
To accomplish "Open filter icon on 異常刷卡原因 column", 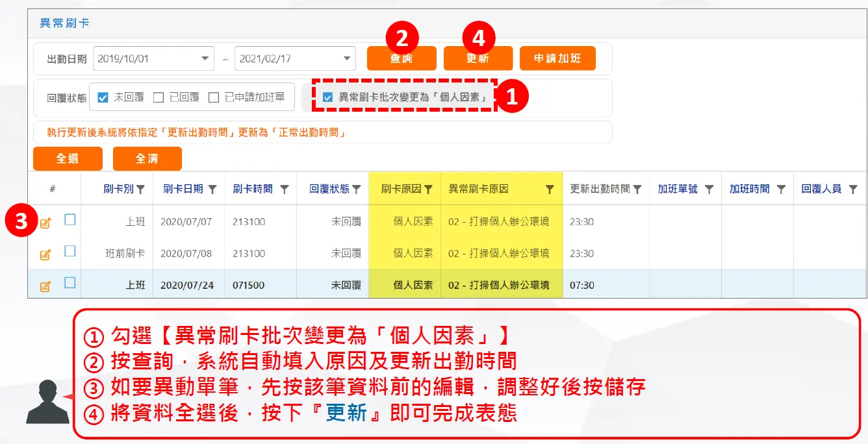I will (x=550, y=190).
